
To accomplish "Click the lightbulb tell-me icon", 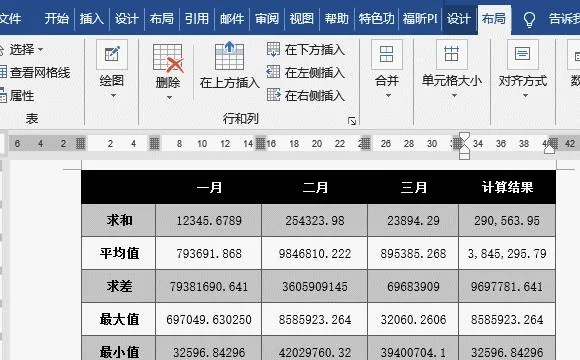I will [529, 19].
